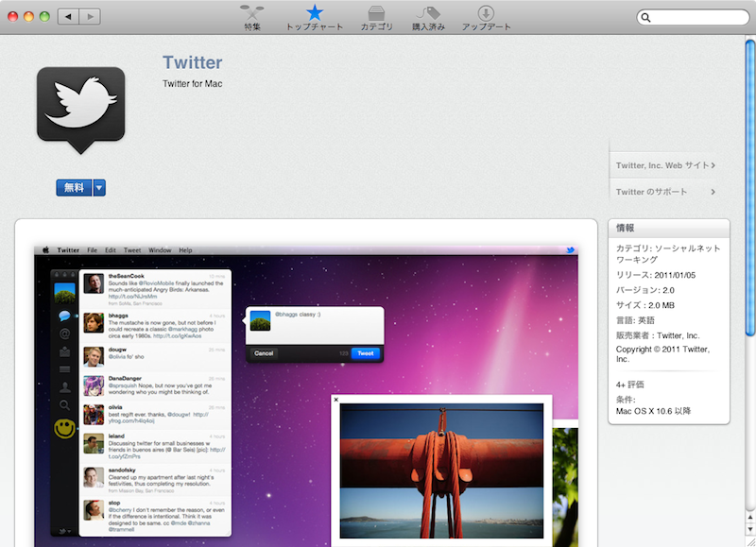Click the lists icon in screenshot sidebar

(64, 369)
